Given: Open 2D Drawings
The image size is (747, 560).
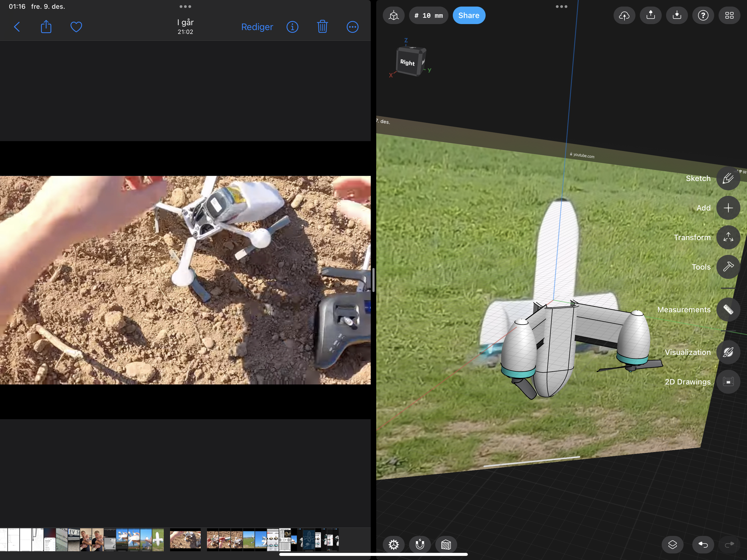Looking at the screenshot, I should [728, 382].
